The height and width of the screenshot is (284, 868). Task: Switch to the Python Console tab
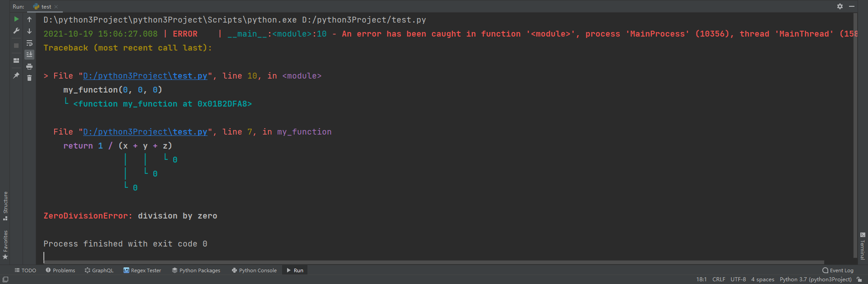pyautogui.click(x=254, y=270)
